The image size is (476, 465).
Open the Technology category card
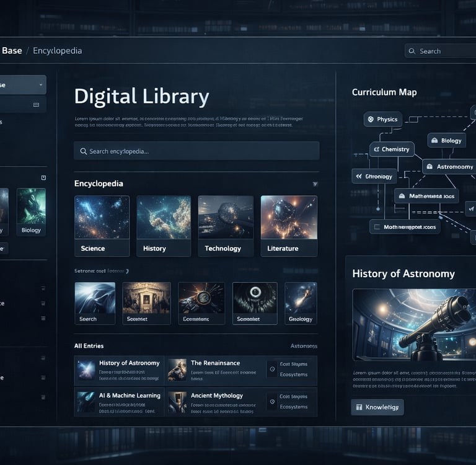(226, 226)
